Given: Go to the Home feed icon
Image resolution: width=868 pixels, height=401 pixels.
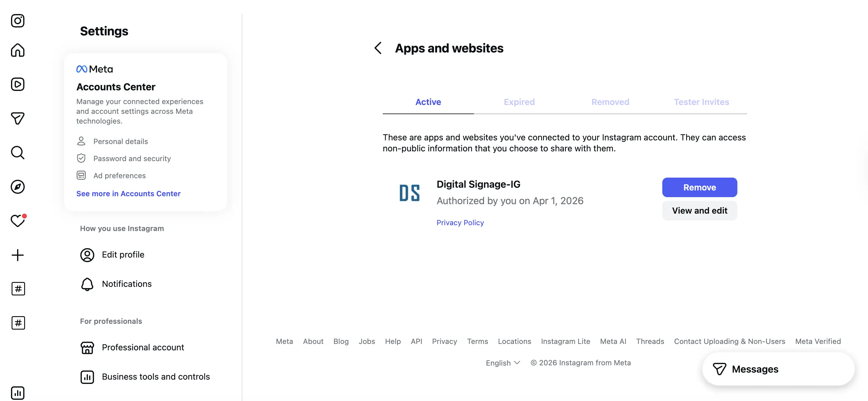Looking at the screenshot, I should pos(17,51).
